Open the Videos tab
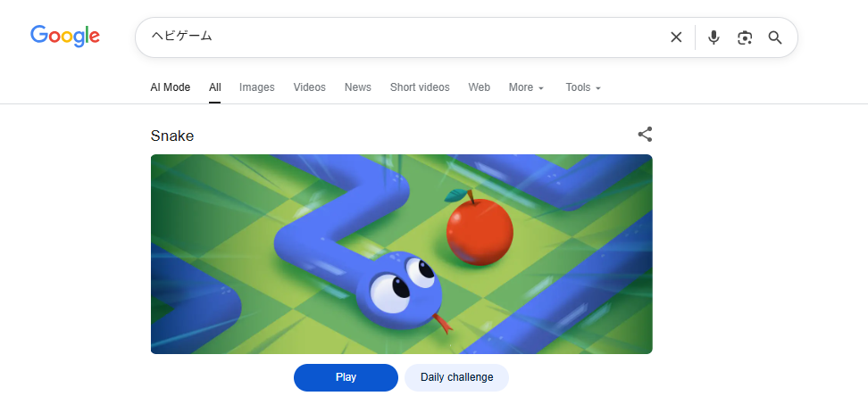Screen dimensions: 868x396 tap(310, 87)
